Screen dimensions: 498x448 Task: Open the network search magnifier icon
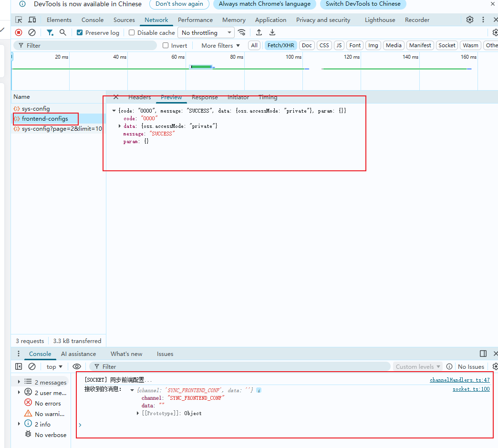pos(63,32)
